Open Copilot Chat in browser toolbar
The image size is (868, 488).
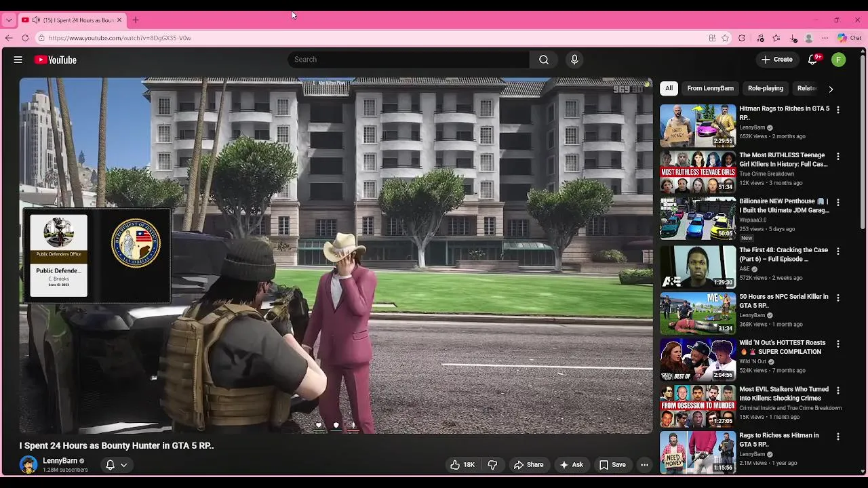849,38
